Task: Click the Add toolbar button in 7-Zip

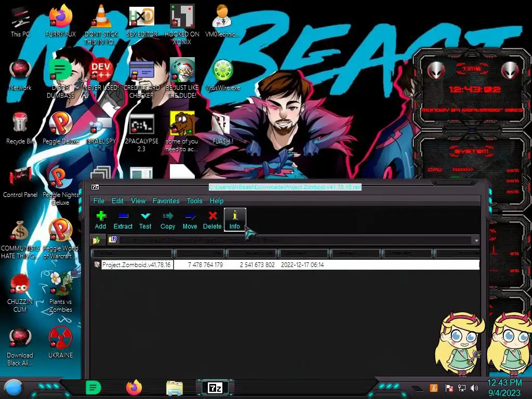Action: click(100, 220)
